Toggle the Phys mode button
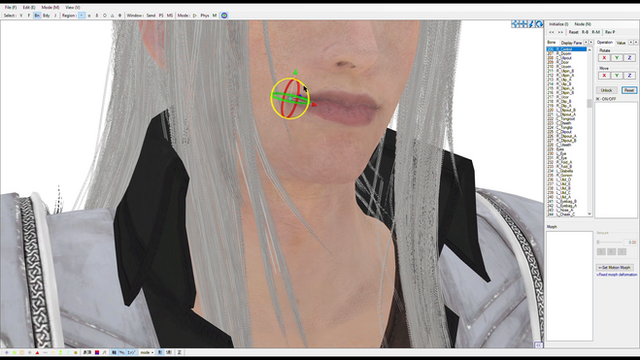Screen dimensions: 640x360 (204, 16)
